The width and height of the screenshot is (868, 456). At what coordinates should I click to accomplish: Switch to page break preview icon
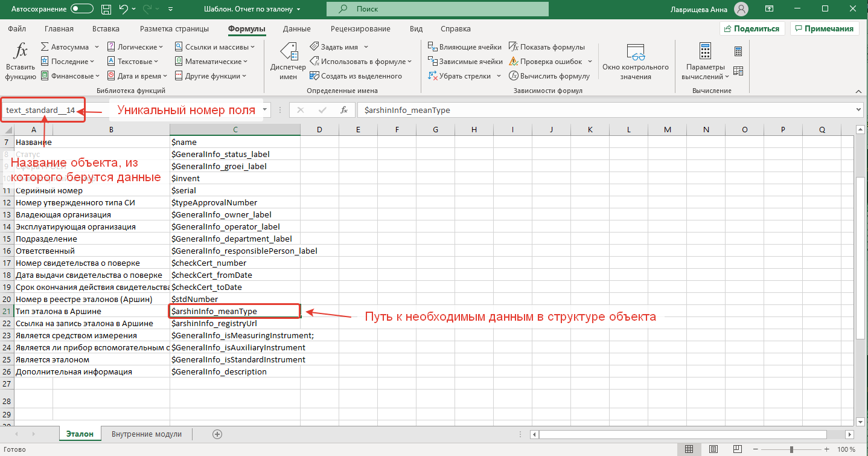click(738, 449)
